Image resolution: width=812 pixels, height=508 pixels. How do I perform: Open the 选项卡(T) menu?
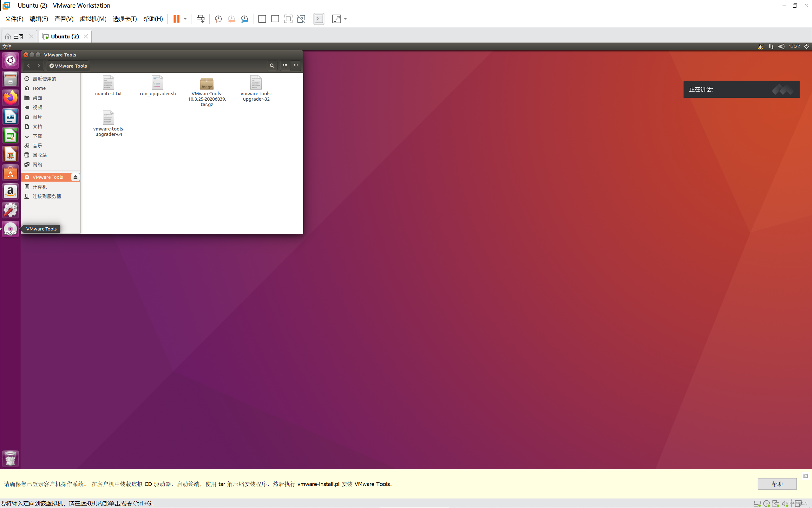coord(125,19)
